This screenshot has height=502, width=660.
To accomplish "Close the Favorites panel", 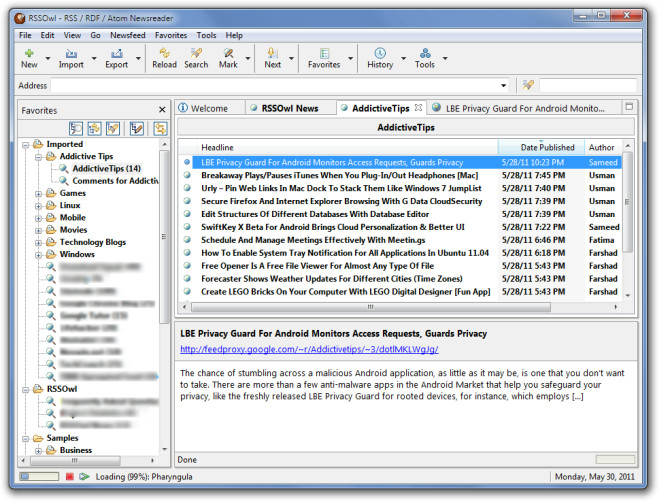I will tap(162, 110).
